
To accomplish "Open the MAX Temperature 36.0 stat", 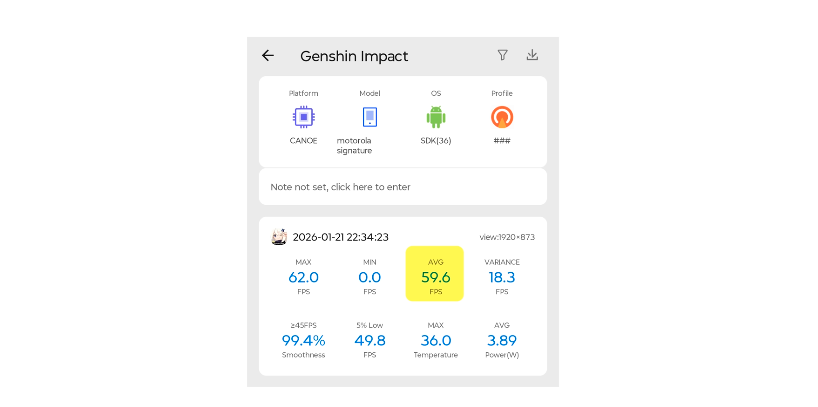I will (x=435, y=340).
